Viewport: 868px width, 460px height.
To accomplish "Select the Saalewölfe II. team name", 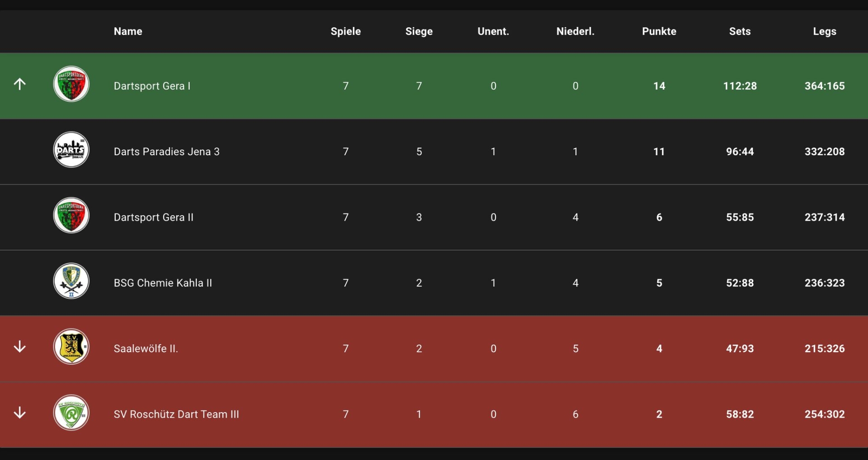I will (146, 349).
